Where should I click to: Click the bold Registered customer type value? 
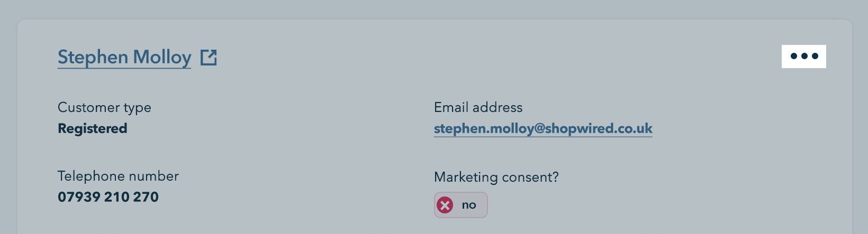pyautogui.click(x=92, y=128)
